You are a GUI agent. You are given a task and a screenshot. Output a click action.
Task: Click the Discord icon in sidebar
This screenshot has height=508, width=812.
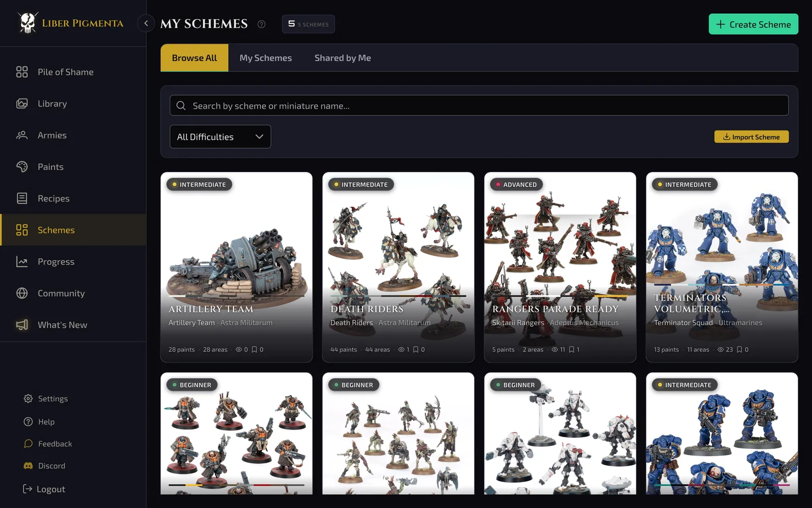(x=28, y=466)
